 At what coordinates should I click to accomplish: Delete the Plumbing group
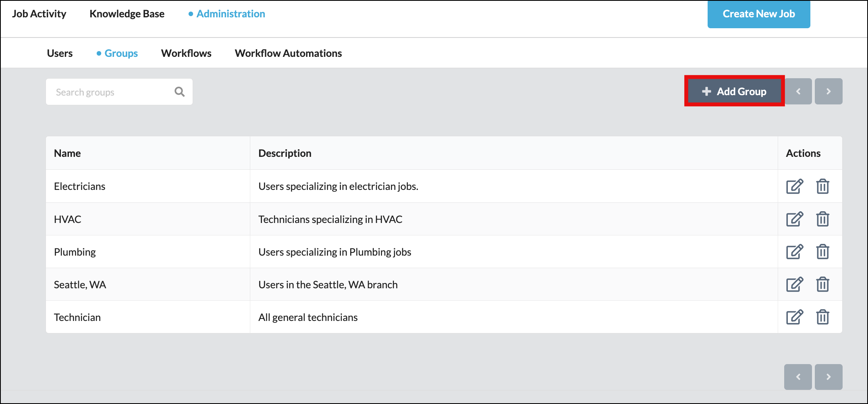pyautogui.click(x=822, y=252)
